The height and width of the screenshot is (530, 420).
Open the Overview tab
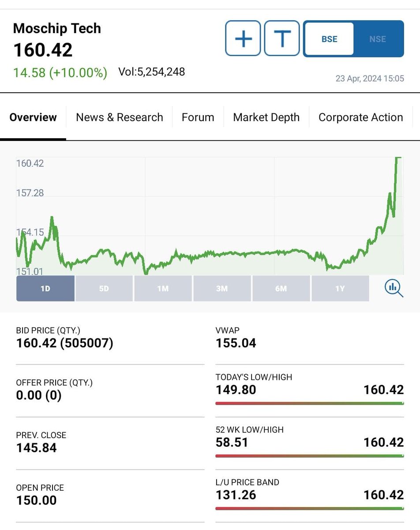[33, 117]
